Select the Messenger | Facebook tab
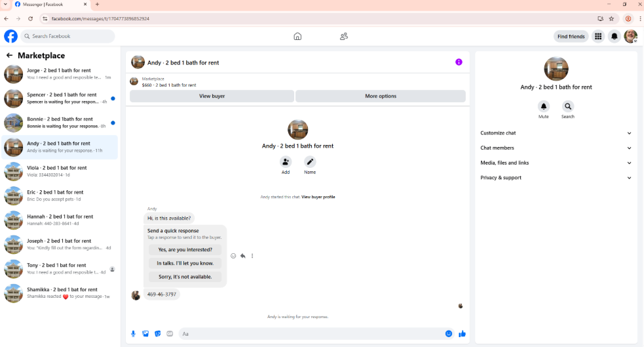This screenshot has width=644, height=347. 51,5
